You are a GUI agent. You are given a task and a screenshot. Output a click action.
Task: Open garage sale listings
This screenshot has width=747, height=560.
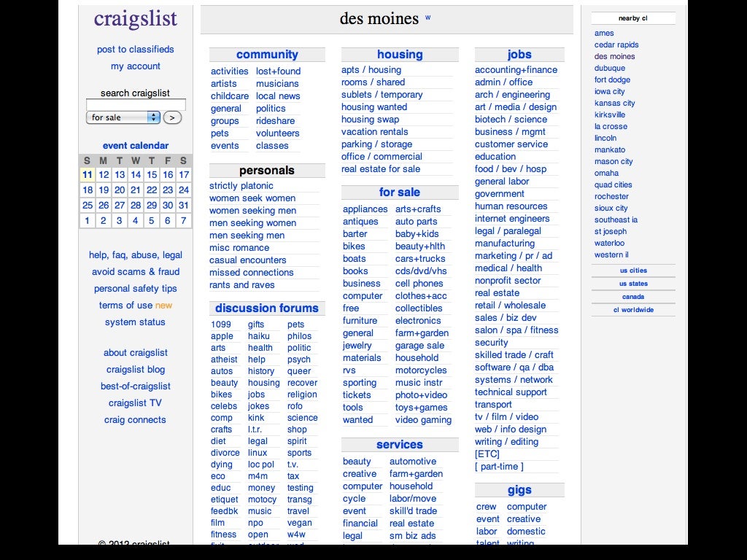point(419,345)
